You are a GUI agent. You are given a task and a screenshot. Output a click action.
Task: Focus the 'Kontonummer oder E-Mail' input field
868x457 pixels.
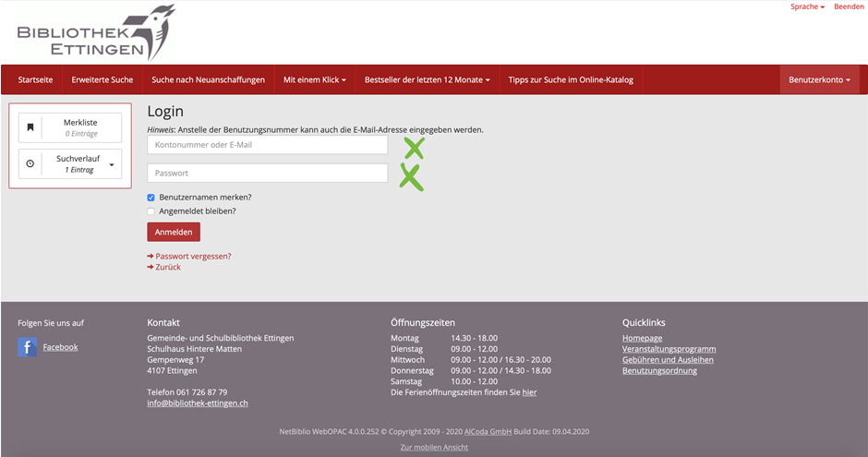pyautogui.click(x=267, y=145)
